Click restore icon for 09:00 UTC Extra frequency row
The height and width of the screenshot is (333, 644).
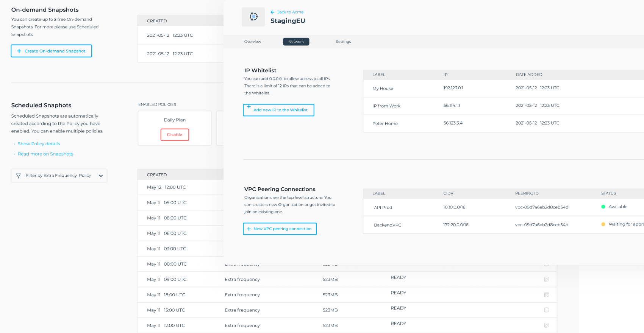coord(546,279)
